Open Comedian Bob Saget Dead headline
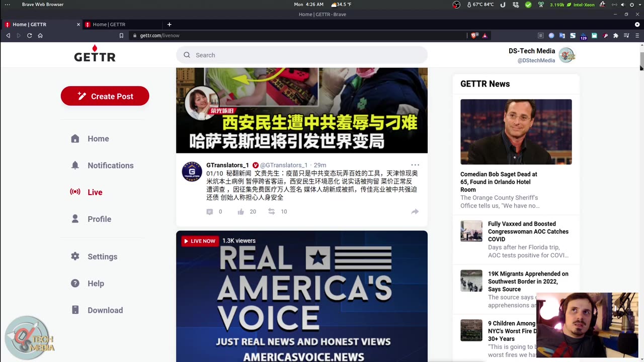 (x=499, y=182)
